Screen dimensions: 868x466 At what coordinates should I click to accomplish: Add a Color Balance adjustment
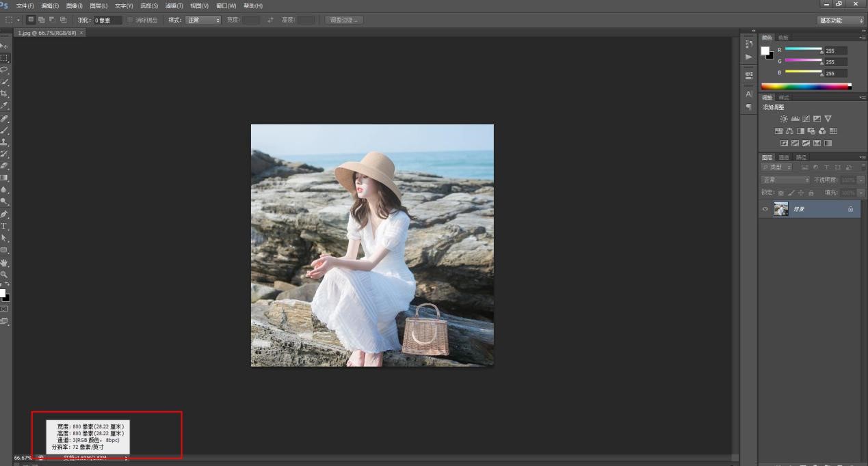(x=789, y=131)
